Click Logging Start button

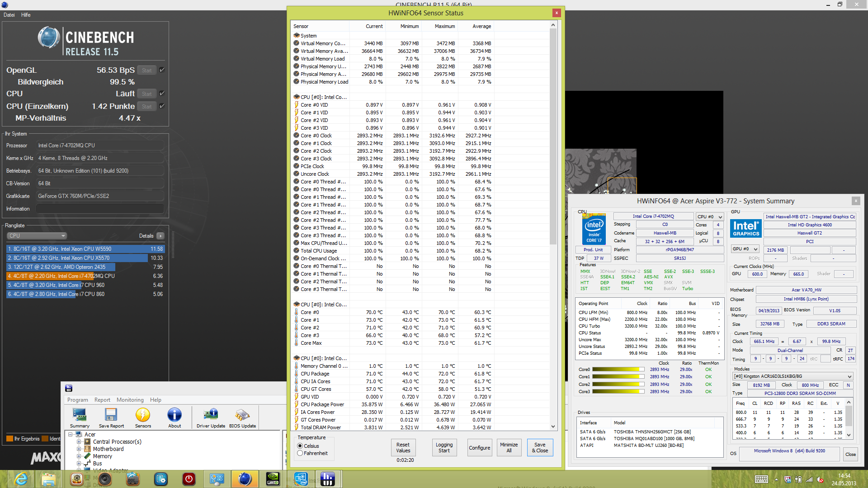pos(444,448)
